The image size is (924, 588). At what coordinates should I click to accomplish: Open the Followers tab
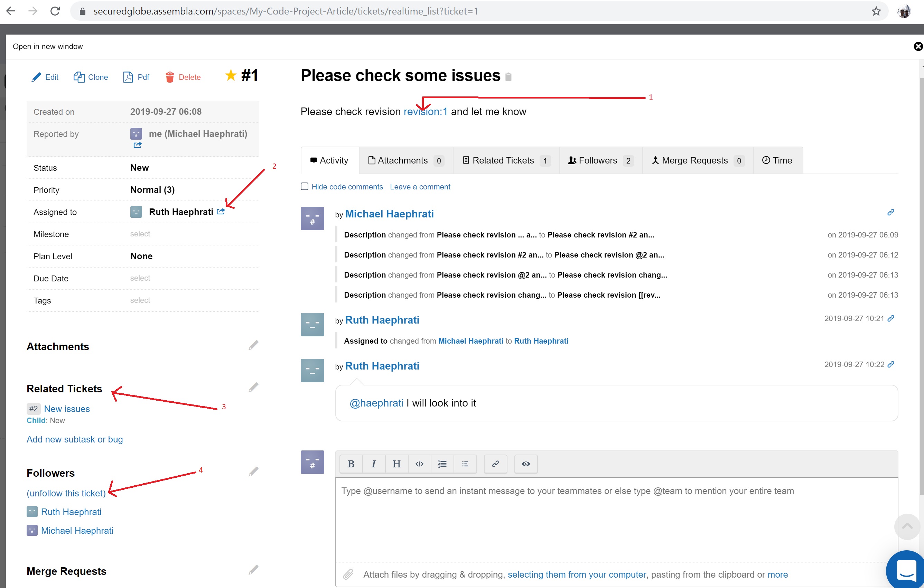tap(601, 160)
